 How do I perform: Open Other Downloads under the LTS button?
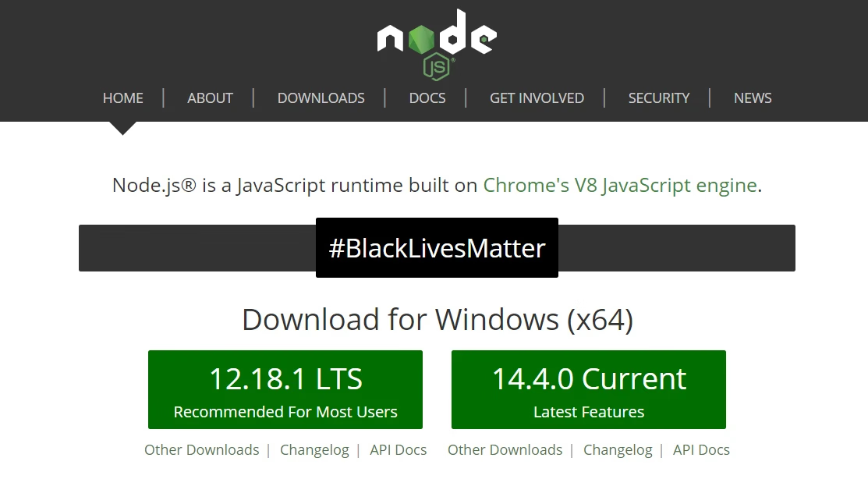point(201,449)
